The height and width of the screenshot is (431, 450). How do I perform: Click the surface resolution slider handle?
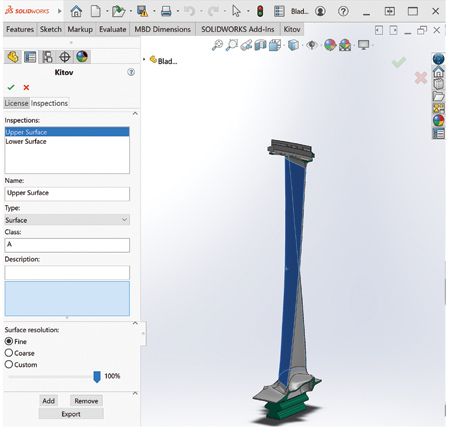click(97, 377)
